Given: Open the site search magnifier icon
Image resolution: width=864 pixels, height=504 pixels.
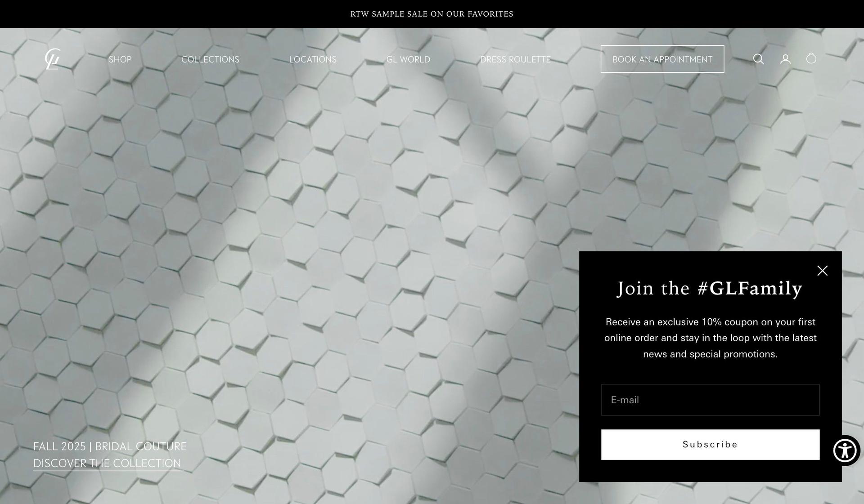Looking at the screenshot, I should (758, 59).
